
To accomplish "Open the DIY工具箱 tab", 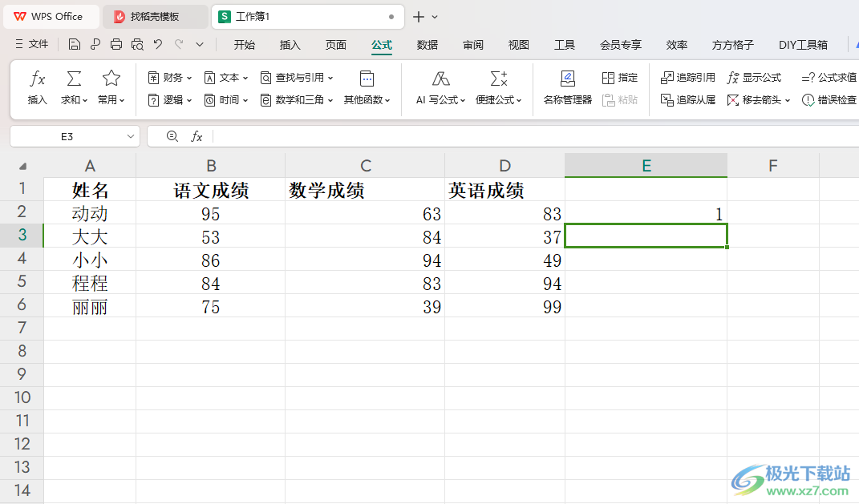I will [x=803, y=45].
